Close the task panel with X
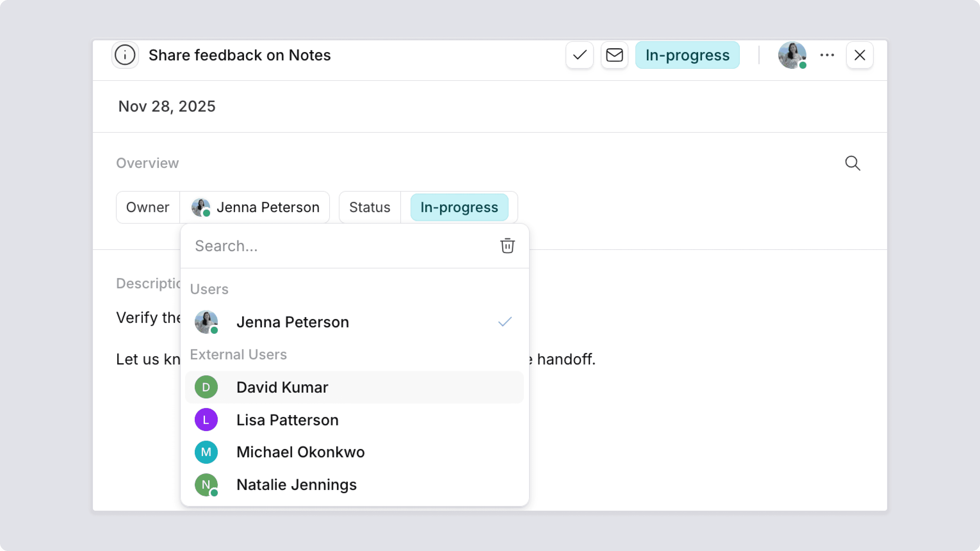Viewport: 980px width, 551px height. (x=859, y=55)
